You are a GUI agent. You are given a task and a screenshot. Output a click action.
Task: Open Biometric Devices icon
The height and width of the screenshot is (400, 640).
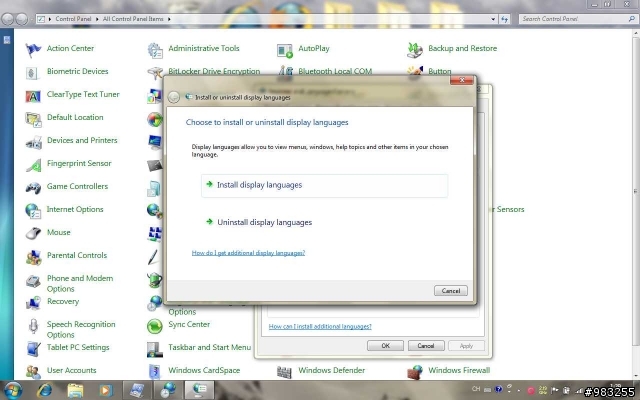pyautogui.click(x=33, y=73)
